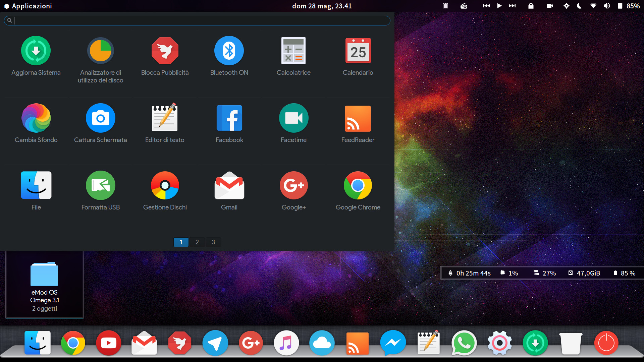Open the cloud storage app in dock
Image resolution: width=644 pixels, height=362 pixels.
tap(322, 343)
